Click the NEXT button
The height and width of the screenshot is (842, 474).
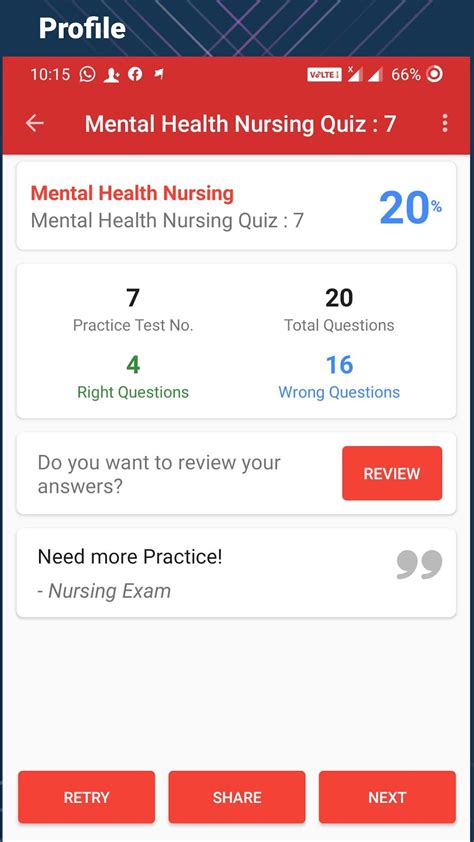click(387, 797)
